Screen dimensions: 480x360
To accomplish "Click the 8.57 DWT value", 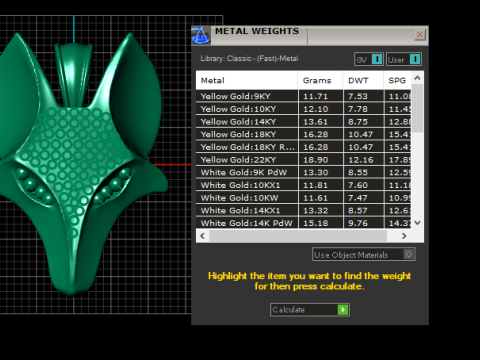I will point(358,210).
